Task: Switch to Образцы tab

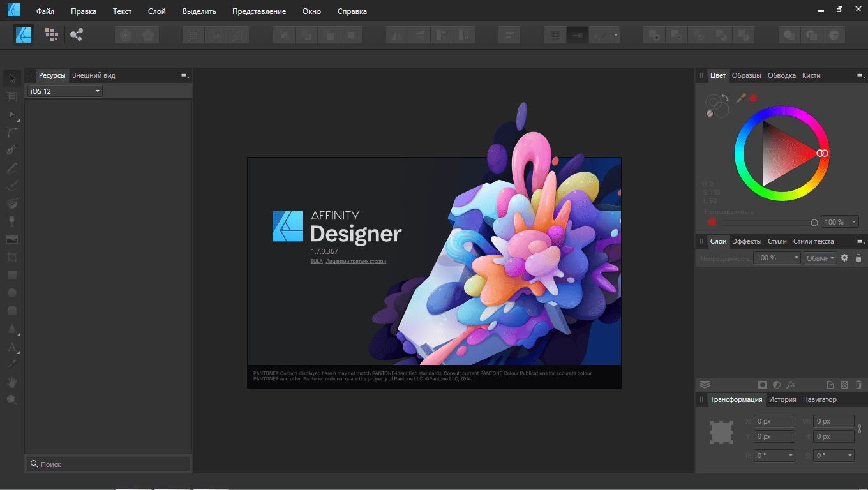Action: [x=747, y=75]
